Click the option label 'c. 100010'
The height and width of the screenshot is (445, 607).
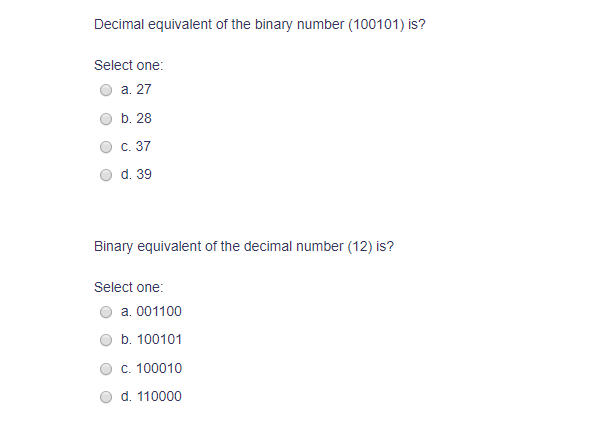[x=151, y=368]
